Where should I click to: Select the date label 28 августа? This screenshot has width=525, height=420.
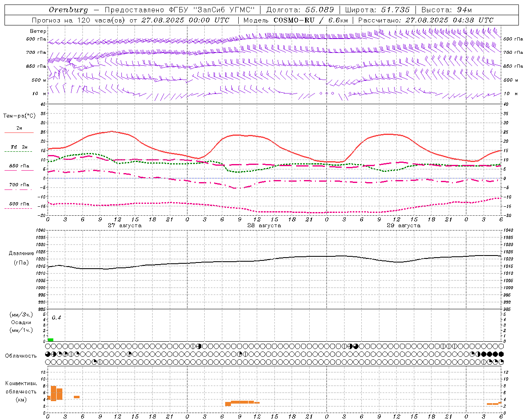[x=264, y=226]
